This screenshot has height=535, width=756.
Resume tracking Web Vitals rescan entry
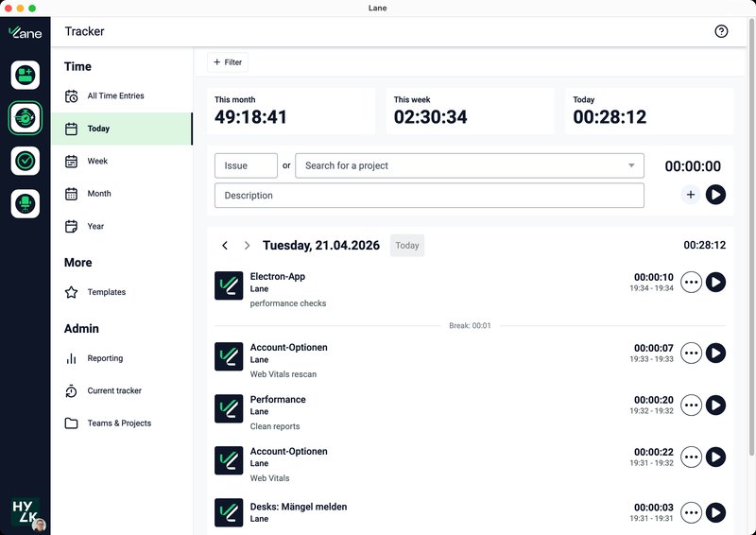(x=715, y=354)
